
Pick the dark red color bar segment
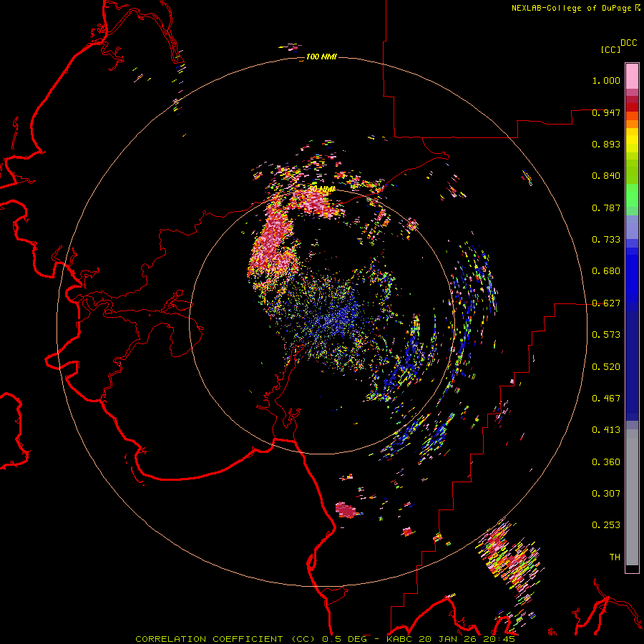pos(632,107)
